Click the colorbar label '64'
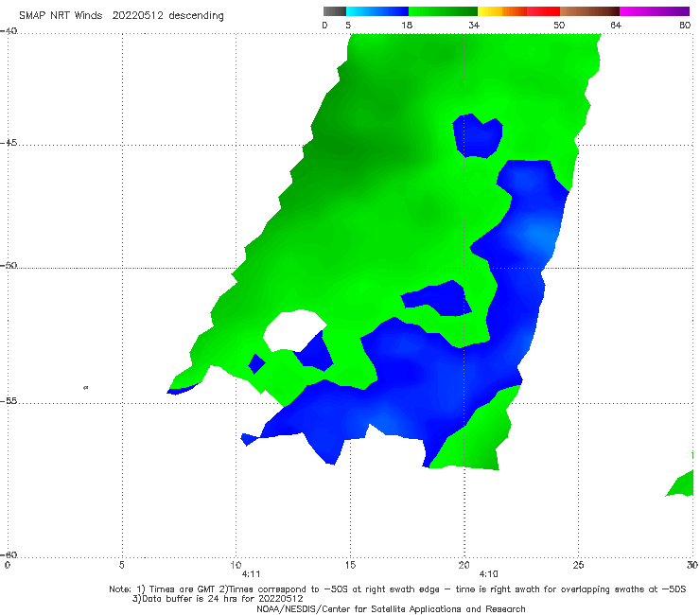 click(616, 25)
